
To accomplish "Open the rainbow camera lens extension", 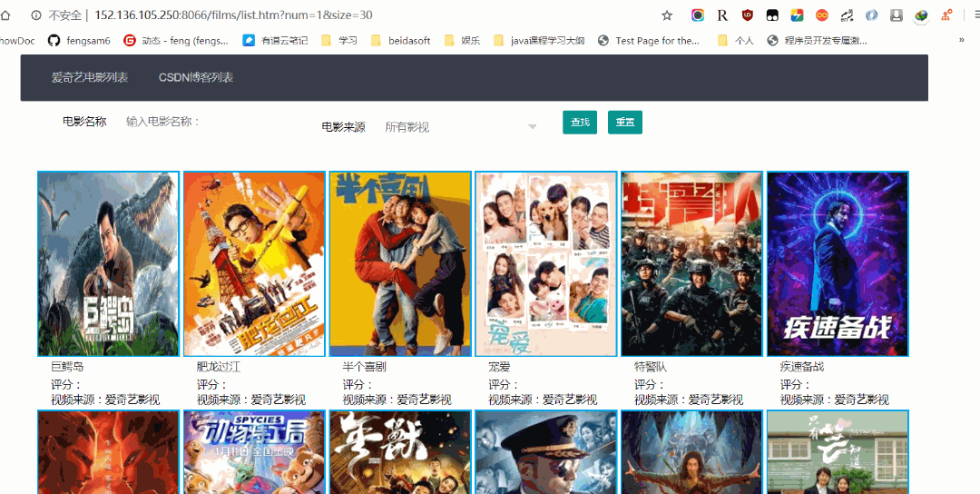I will (698, 15).
